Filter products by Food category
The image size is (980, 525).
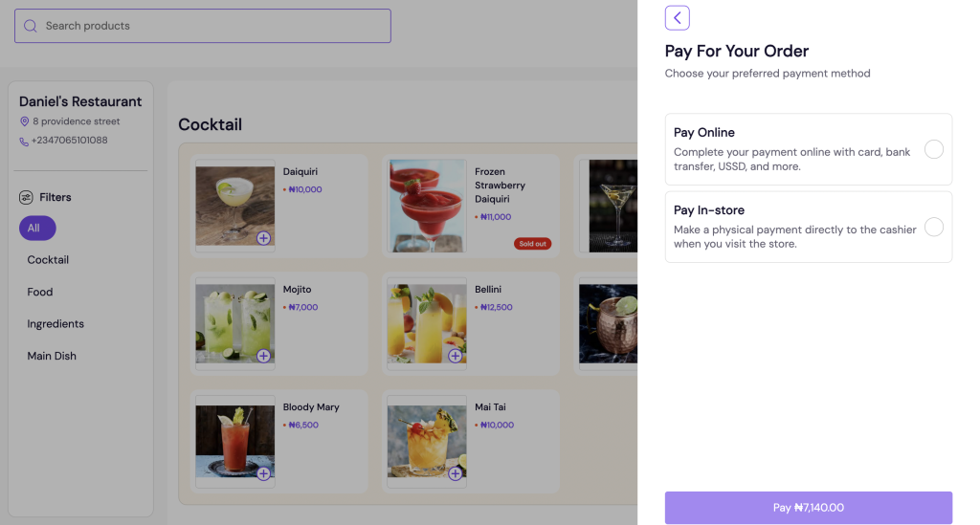point(40,292)
